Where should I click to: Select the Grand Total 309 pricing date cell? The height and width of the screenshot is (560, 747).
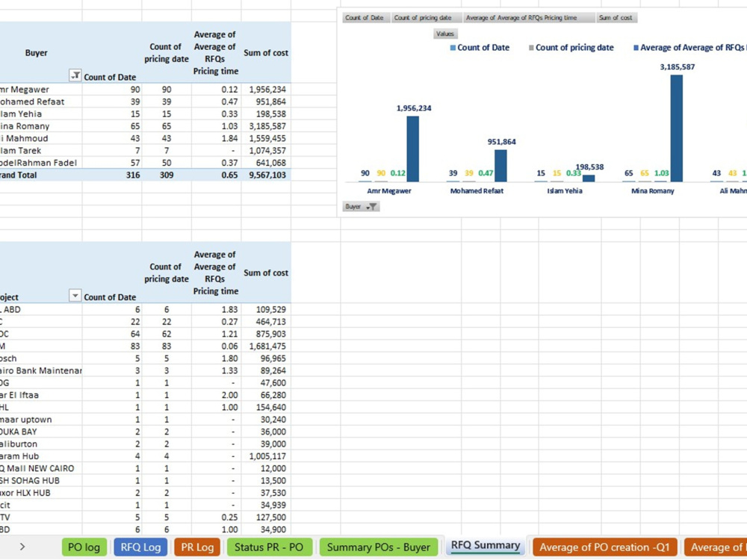coord(167,175)
